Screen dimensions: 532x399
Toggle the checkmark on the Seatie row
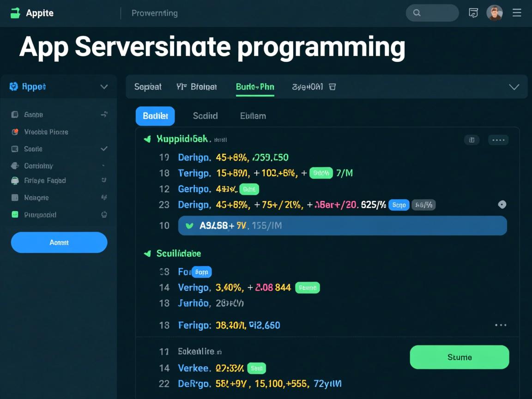point(104,149)
